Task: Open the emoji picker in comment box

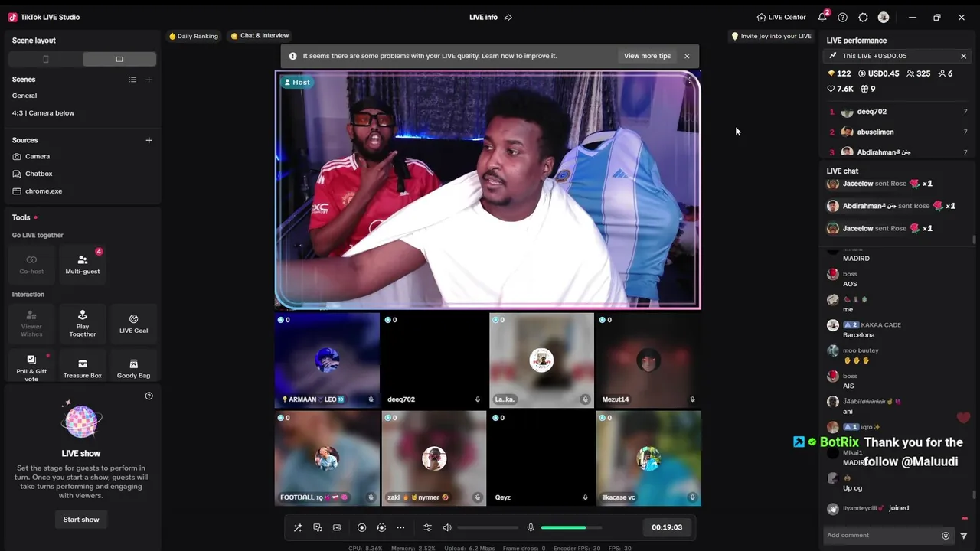Action: pyautogui.click(x=946, y=536)
